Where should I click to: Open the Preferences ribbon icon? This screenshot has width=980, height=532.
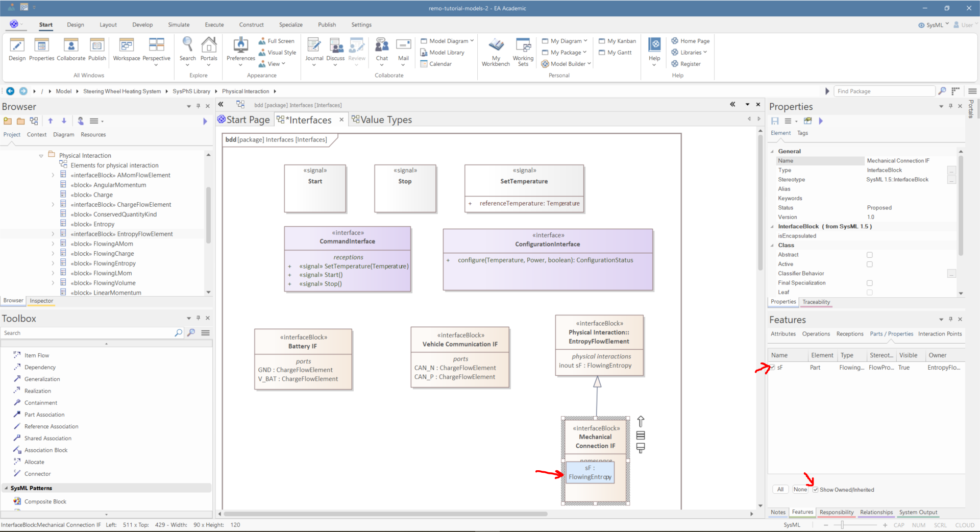240,46
